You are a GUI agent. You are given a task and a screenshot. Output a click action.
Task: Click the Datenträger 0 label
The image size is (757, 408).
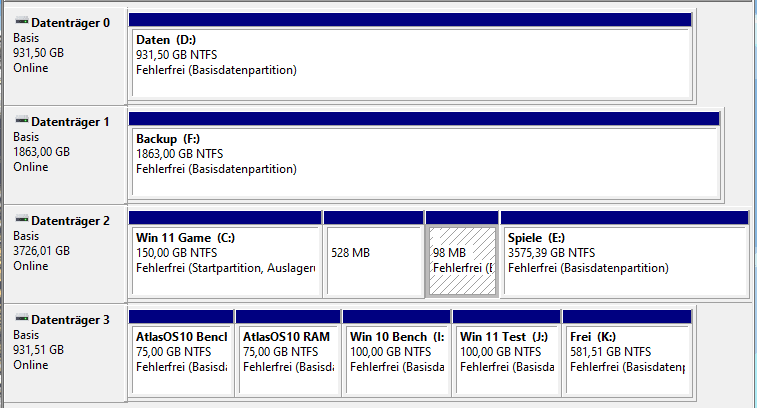(x=70, y=23)
